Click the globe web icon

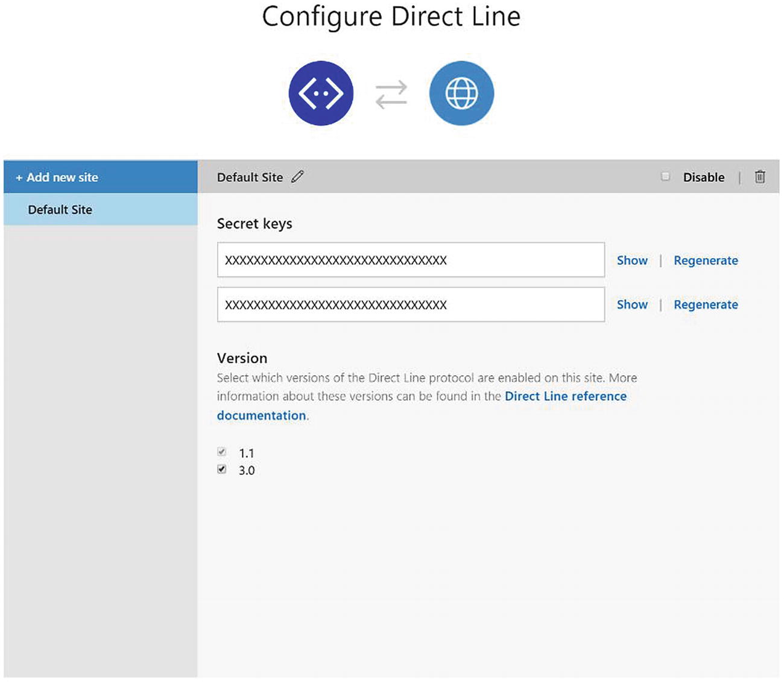click(461, 93)
